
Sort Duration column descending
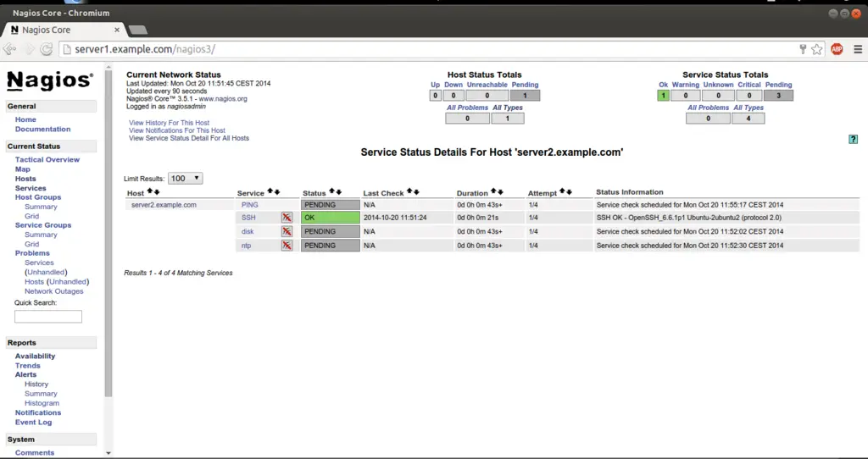(500, 192)
